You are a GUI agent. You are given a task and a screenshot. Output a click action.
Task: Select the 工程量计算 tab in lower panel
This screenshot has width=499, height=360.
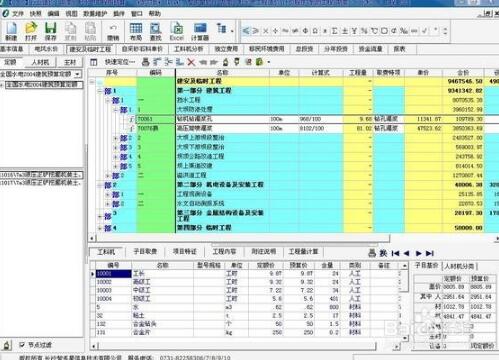click(x=303, y=252)
